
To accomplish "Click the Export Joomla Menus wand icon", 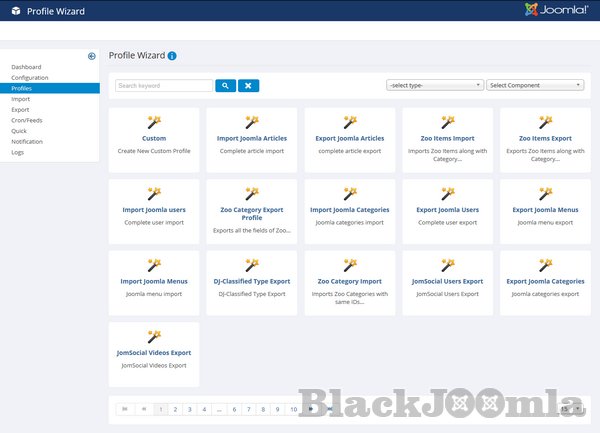I will 546,193.
